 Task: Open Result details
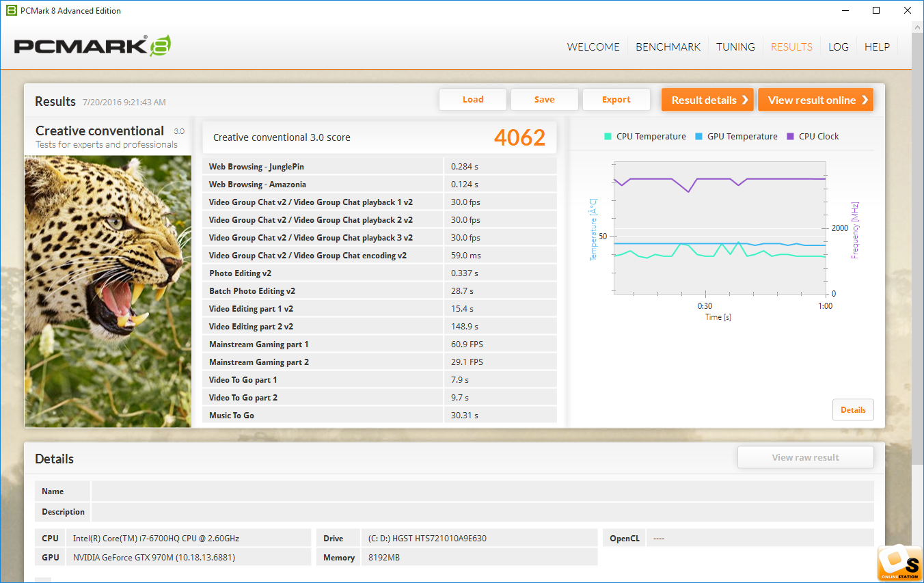tap(707, 100)
